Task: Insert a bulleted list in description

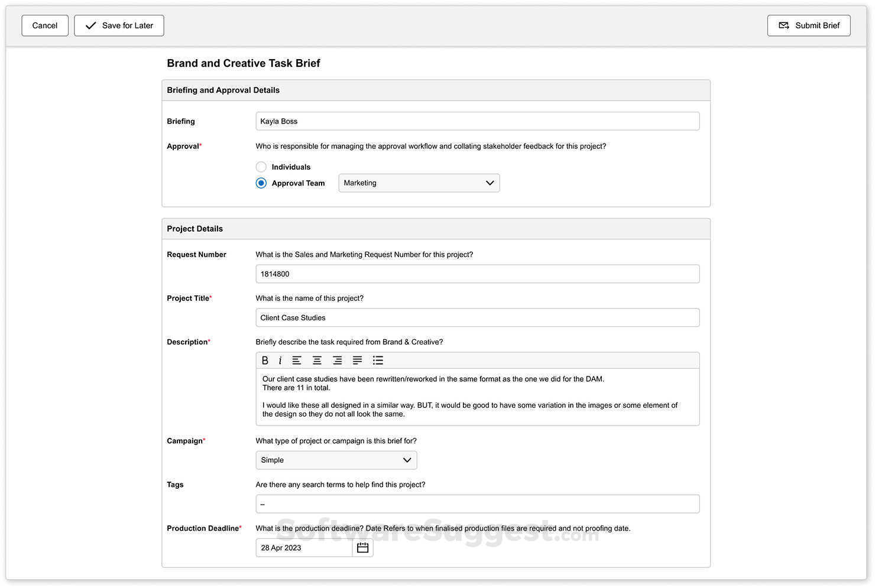Action: pyautogui.click(x=378, y=360)
